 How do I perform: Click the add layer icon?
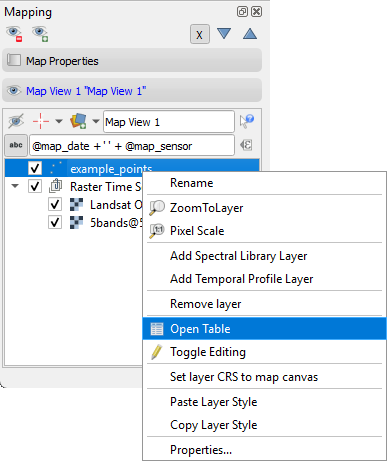[78, 121]
